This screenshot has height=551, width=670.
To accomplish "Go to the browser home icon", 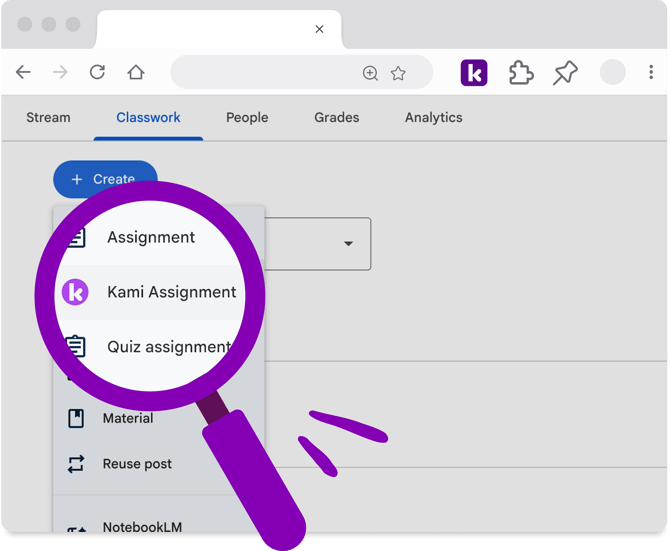I will [136, 72].
